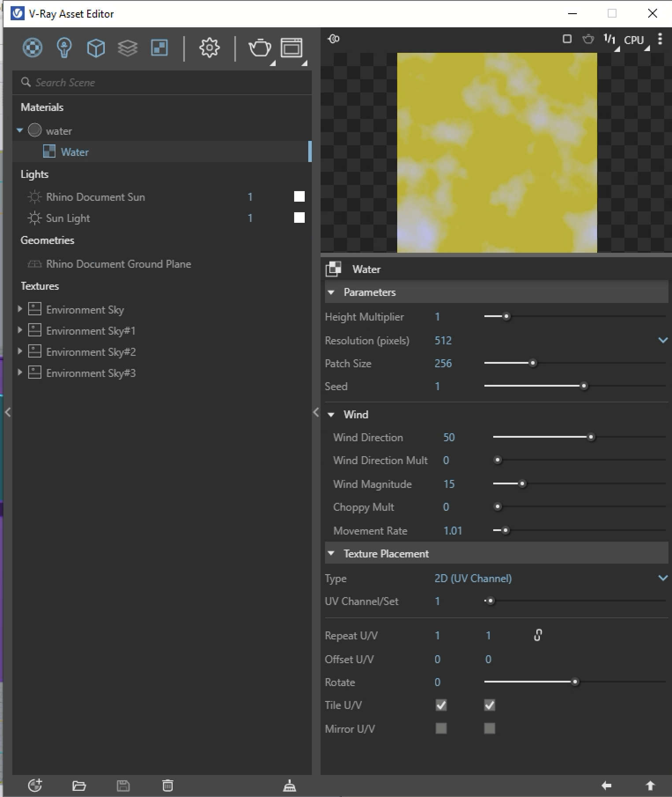672x797 pixels.
Task: Go back with the left arrow icon
Action: (606, 786)
